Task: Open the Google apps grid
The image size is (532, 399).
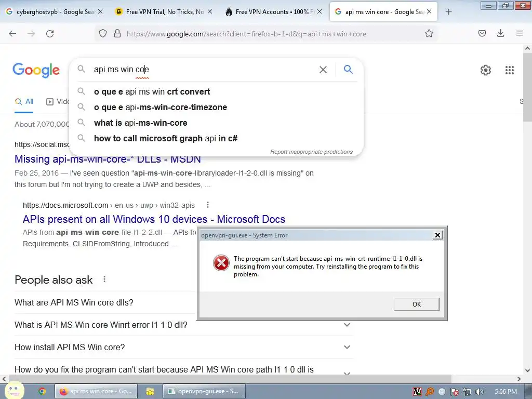Action: (510, 70)
